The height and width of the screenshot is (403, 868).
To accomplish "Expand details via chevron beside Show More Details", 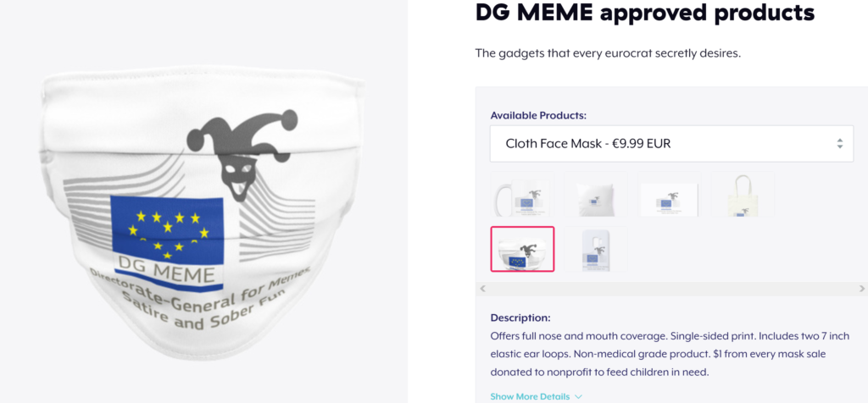I will click(x=578, y=397).
